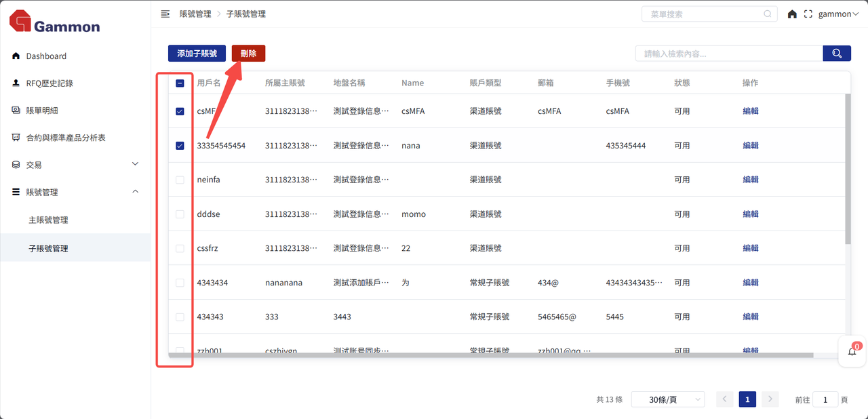
Task: Click the red 刪除 button
Action: (248, 54)
